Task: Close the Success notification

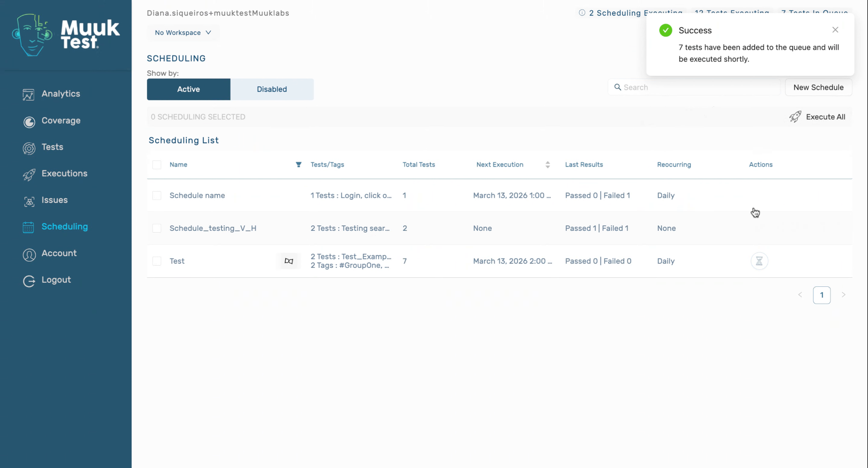Action: coord(835,30)
